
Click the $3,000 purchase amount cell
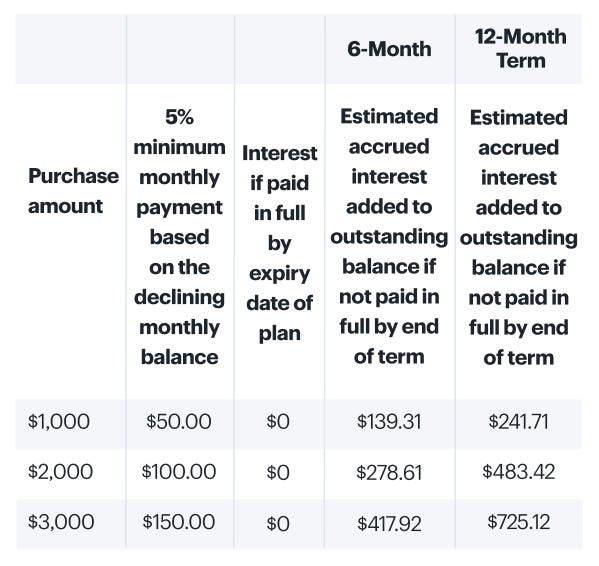61,522
